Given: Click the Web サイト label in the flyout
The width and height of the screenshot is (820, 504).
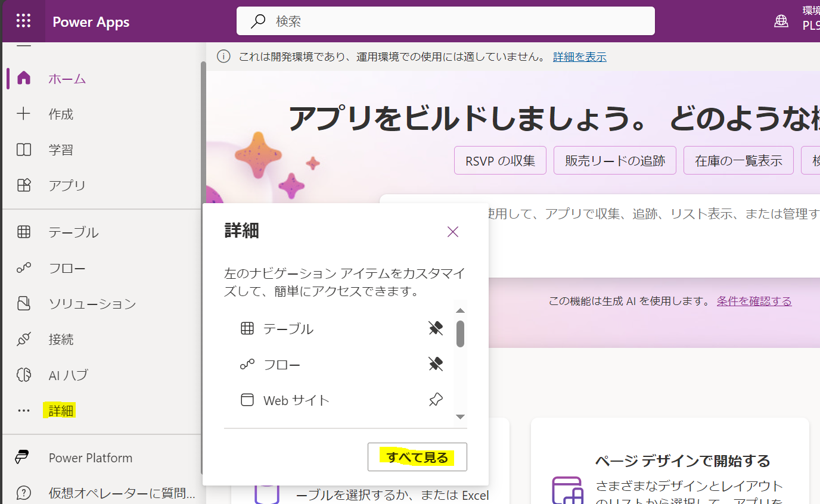Looking at the screenshot, I should [x=296, y=400].
